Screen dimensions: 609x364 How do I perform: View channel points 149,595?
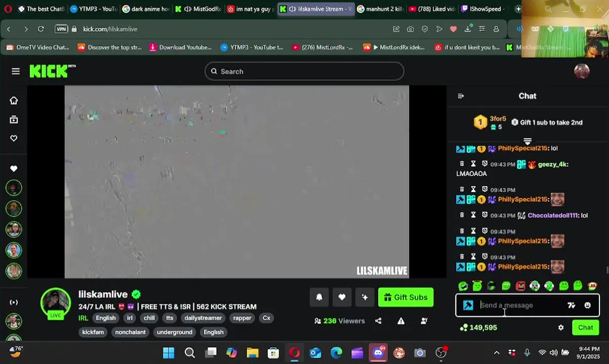point(478,328)
